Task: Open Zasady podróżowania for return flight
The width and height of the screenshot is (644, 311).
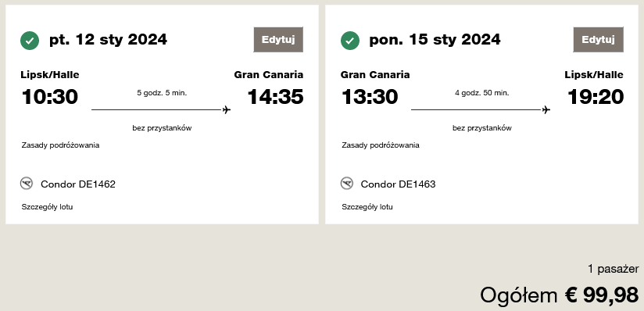Action: click(381, 145)
